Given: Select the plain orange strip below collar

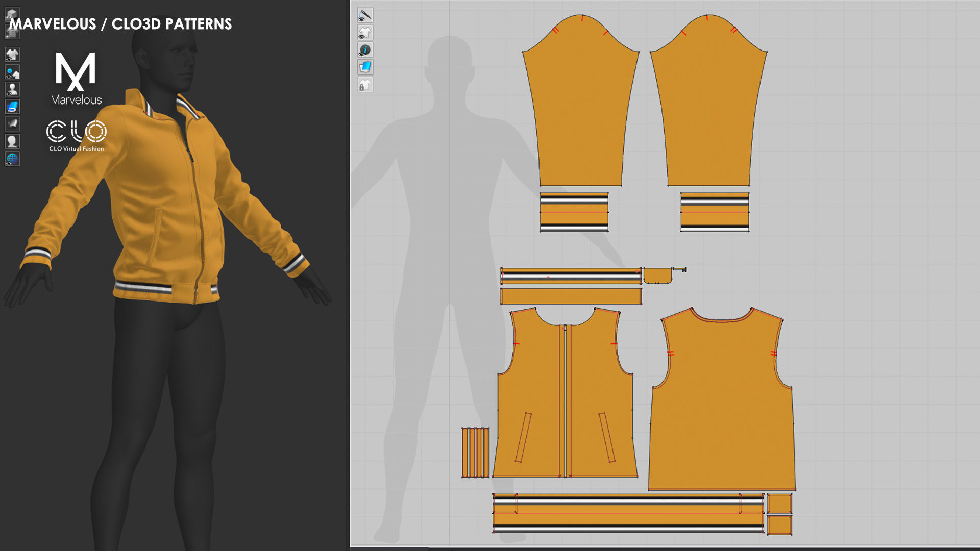Looking at the screenshot, I should point(571,296).
